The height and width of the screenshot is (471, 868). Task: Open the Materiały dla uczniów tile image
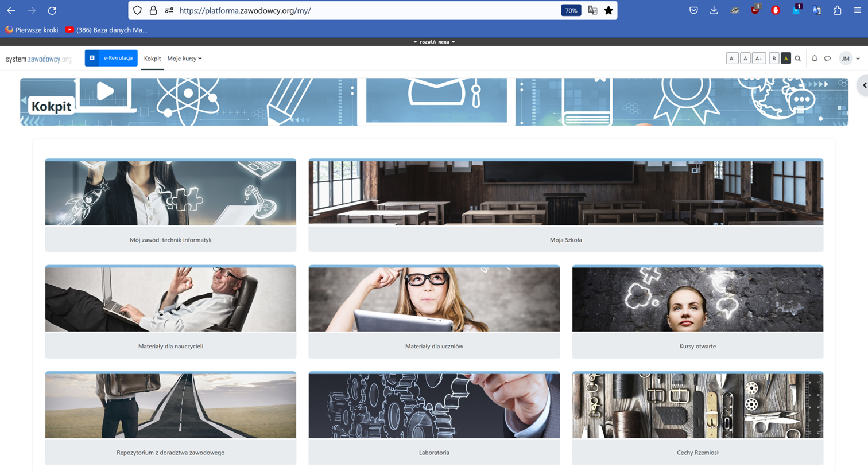coord(434,299)
